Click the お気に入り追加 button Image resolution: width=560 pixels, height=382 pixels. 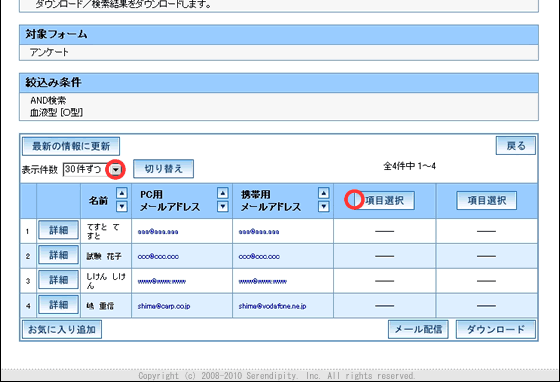tap(62, 329)
